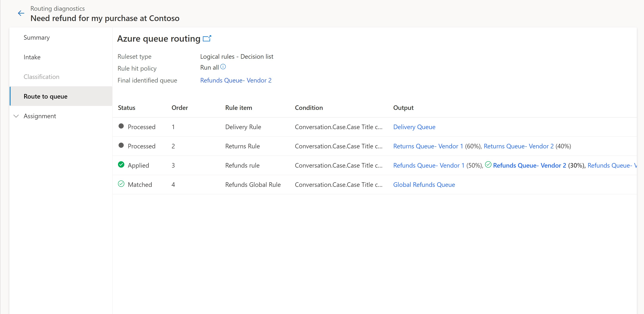This screenshot has height=314, width=644.
Task: Click chevron to collapse Assignment panel
Action: pyautogui.click(x=16, y=116)
